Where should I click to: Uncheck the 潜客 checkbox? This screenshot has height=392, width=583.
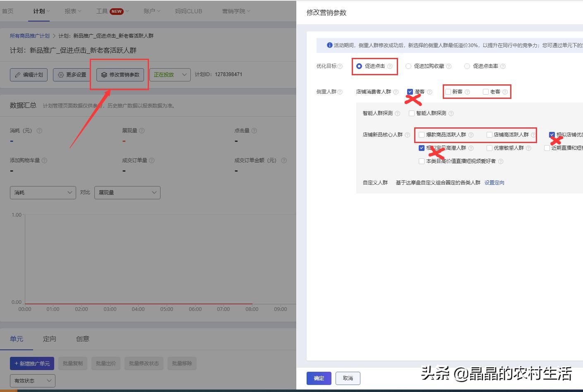coord(410,91)
